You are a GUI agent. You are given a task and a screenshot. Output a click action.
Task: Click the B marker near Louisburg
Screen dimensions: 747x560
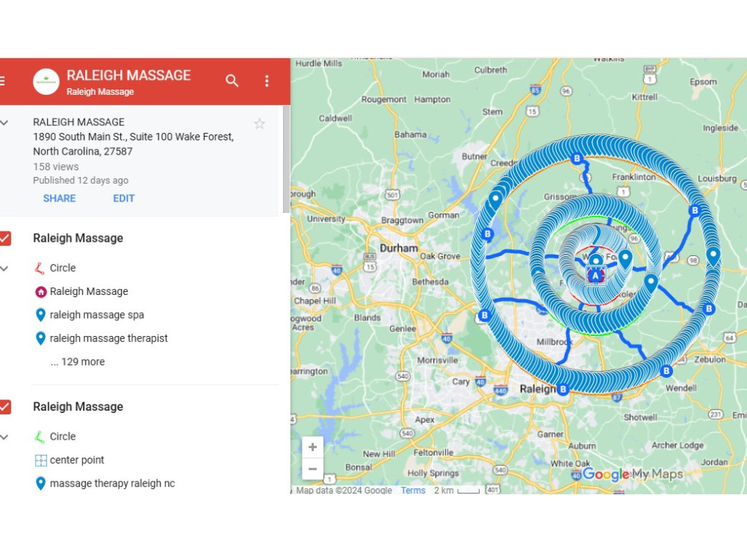[695, 210]
